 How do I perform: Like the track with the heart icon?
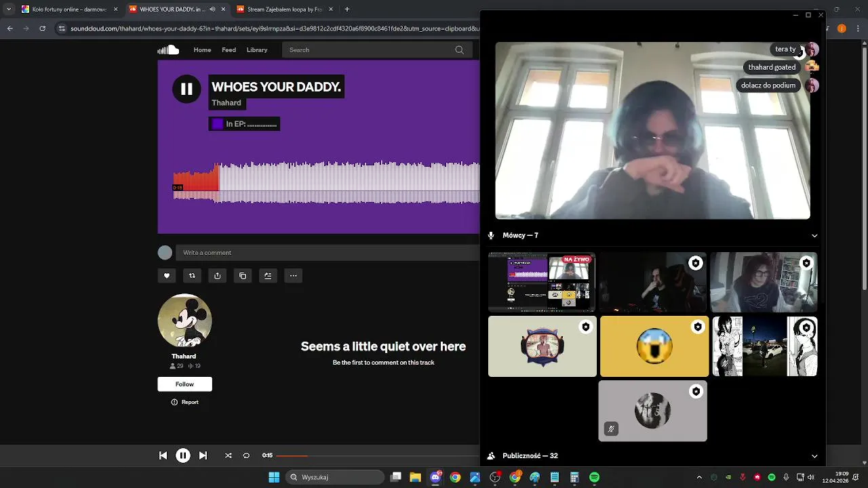tap(167, 276)
